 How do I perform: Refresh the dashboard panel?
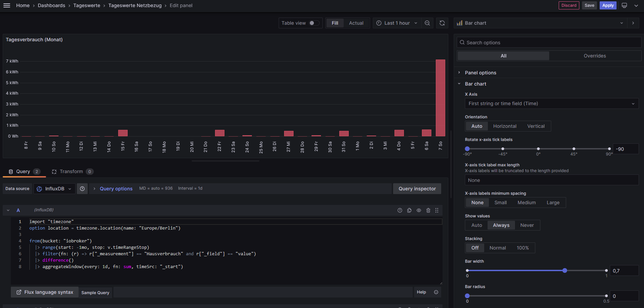point(442,23)
